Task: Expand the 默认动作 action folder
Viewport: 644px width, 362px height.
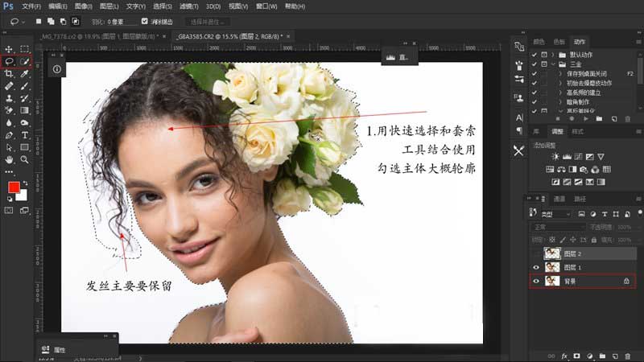Action: pyautogui.click(x=551, y=54)
